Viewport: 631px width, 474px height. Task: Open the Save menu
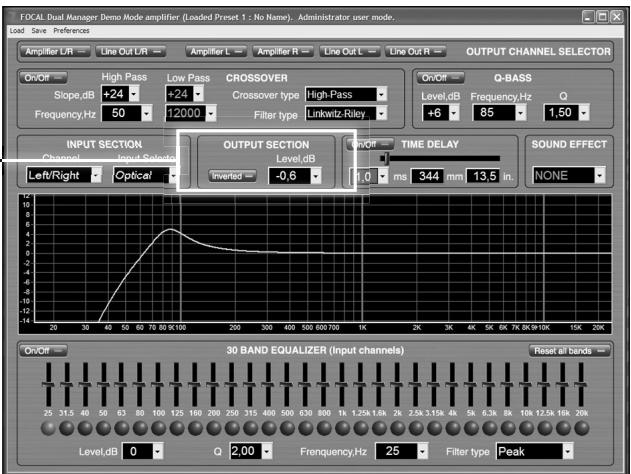tap(39, 31)
